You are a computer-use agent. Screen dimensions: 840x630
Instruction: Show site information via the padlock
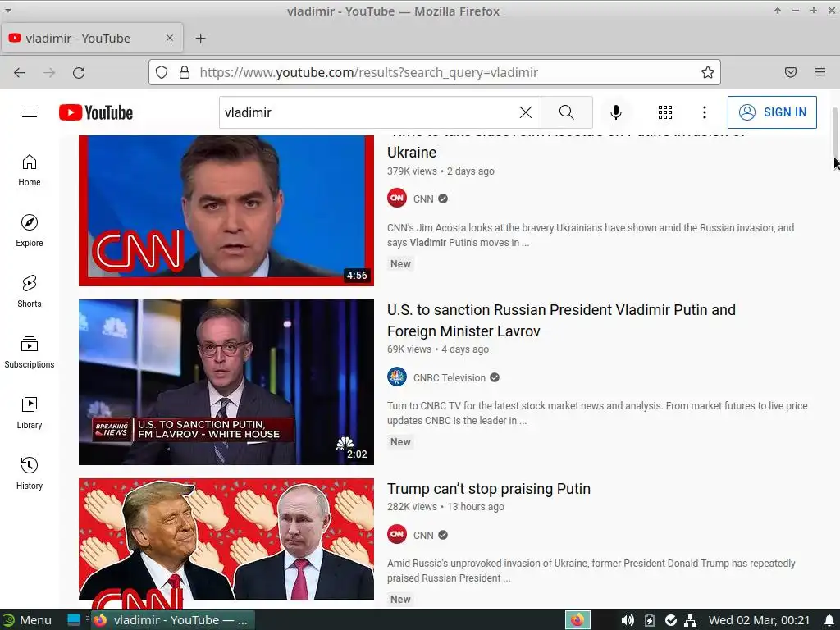click(x=185, y=72)
